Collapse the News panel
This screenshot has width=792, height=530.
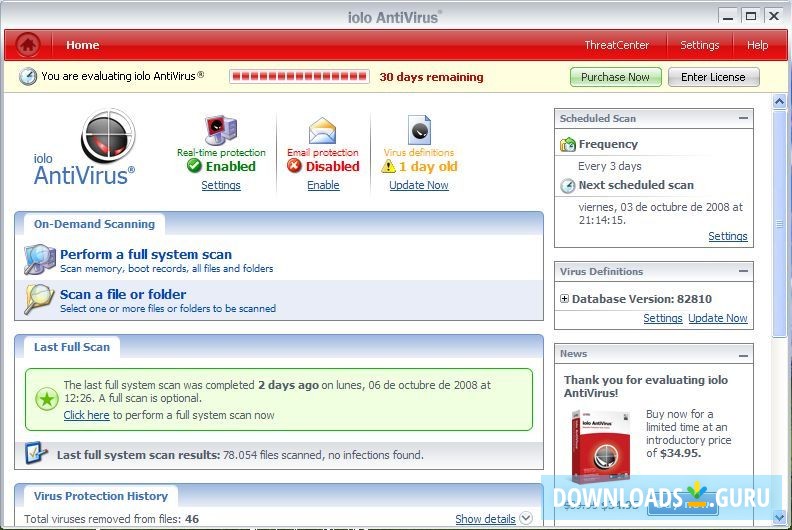click(743, 356)
